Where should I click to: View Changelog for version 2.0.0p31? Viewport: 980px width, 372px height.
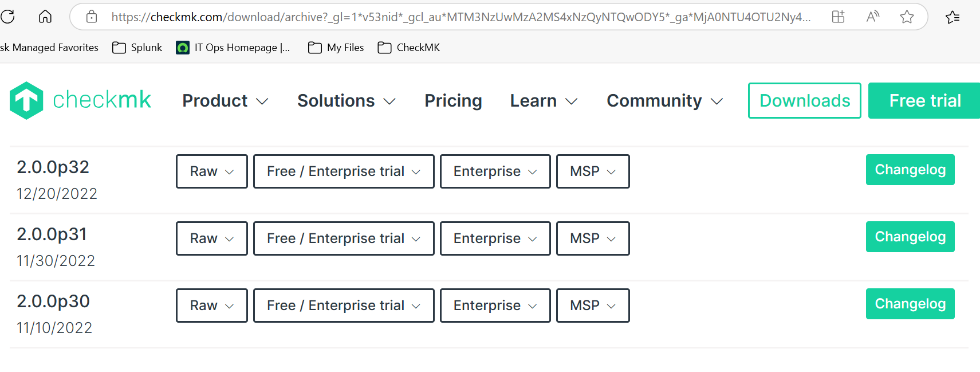(910, 237)
